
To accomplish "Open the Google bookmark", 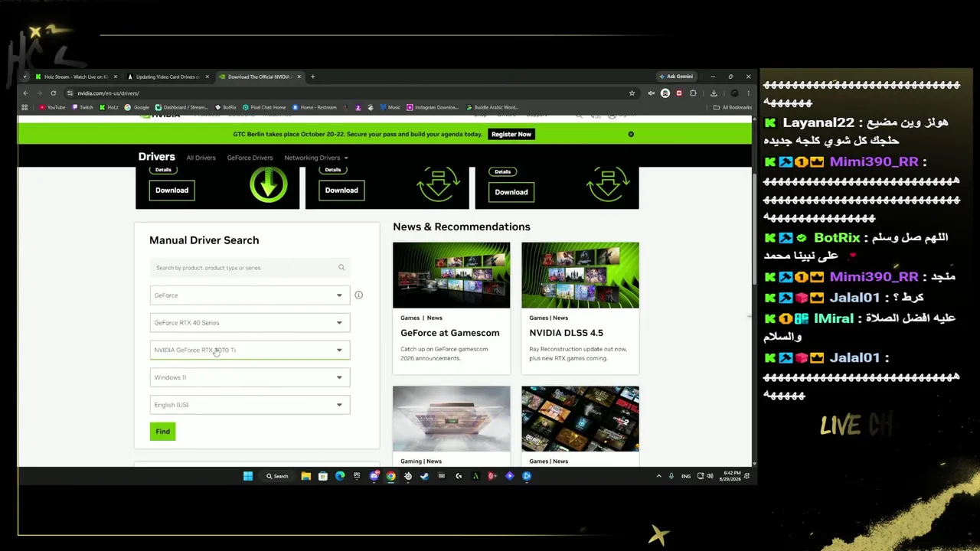I will coord(137,107).
